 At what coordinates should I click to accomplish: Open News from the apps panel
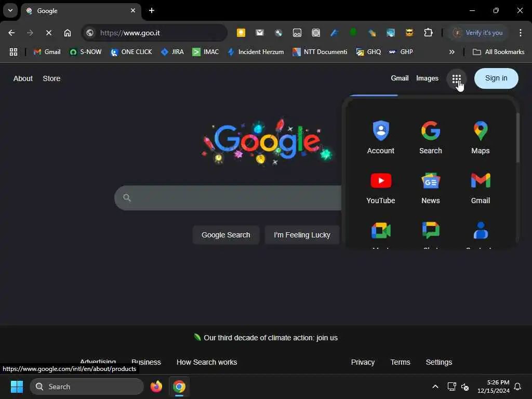pyautogui.click(x=430, y=188)
